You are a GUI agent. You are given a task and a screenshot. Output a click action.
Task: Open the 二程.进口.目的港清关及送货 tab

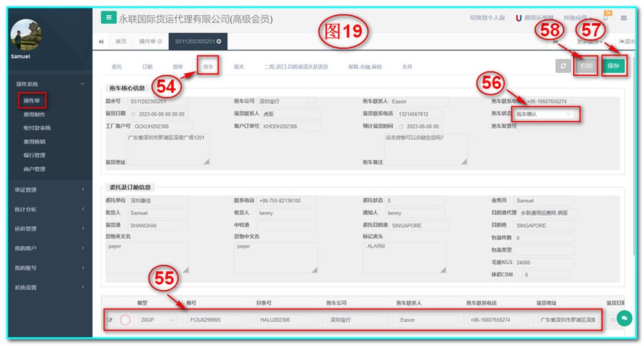coord(296,66)
